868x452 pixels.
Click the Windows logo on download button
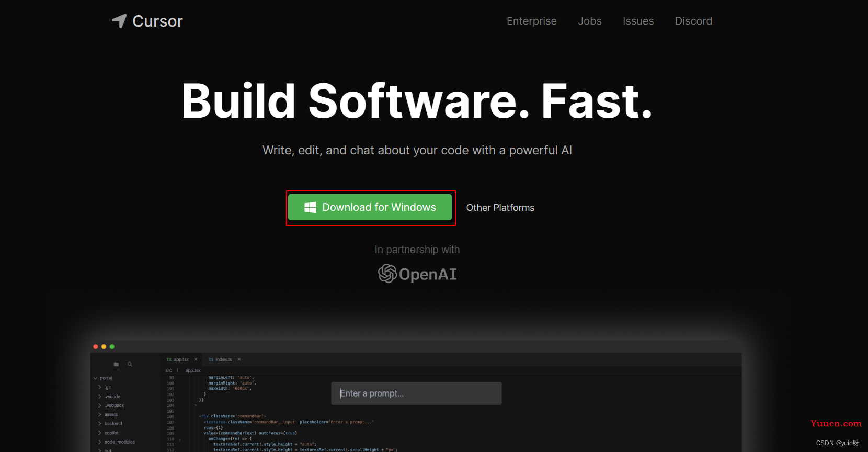click(x=310, y=208)
